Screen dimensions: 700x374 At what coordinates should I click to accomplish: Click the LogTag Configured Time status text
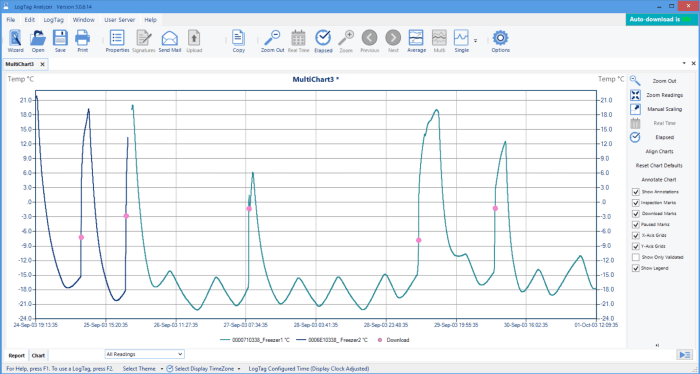[309, 369]
